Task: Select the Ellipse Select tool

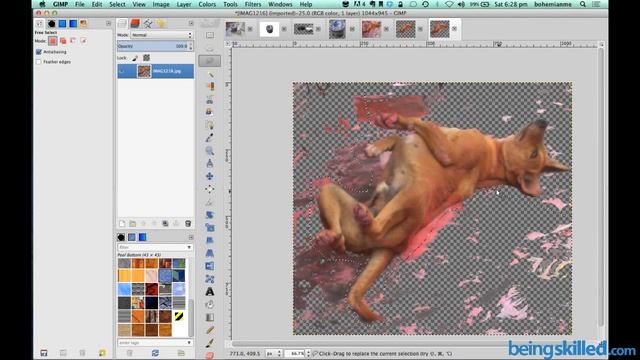Action: [210, 48]
